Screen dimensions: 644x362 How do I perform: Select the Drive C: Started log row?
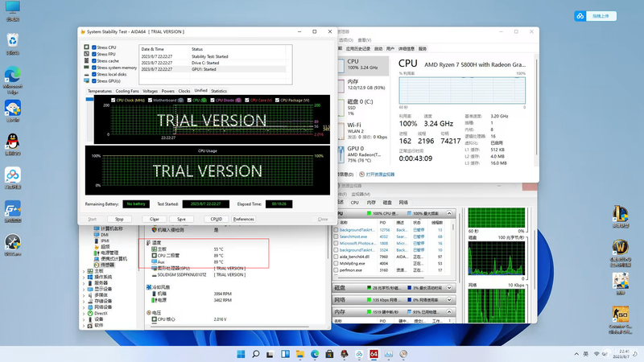213,63
